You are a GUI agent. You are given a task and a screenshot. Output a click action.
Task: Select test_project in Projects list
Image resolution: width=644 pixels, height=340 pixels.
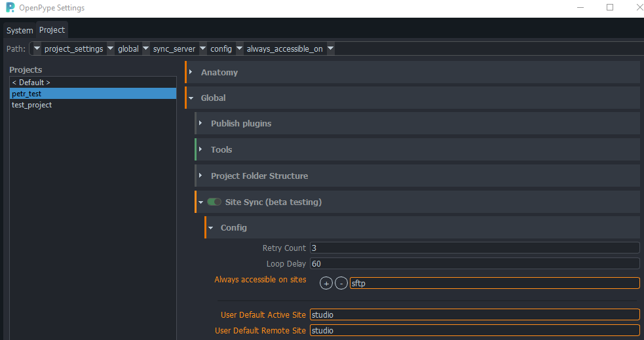(x=93, y=105)
